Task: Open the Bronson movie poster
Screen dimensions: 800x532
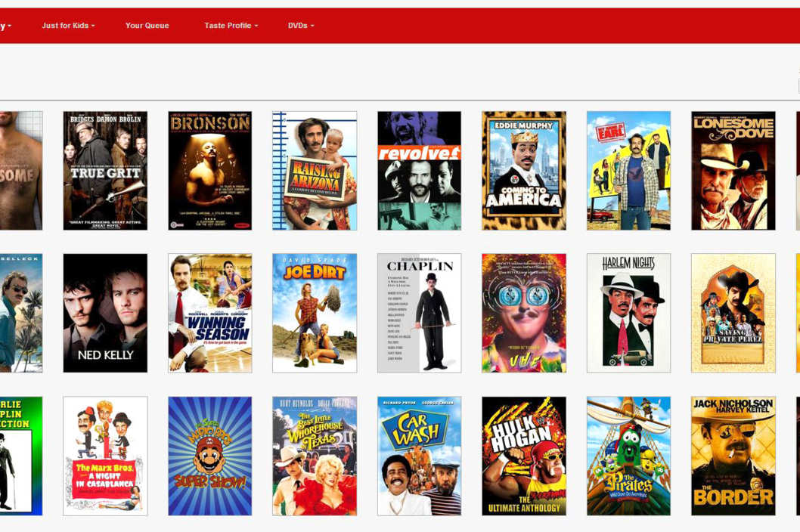Action: [x=209, y=171]
